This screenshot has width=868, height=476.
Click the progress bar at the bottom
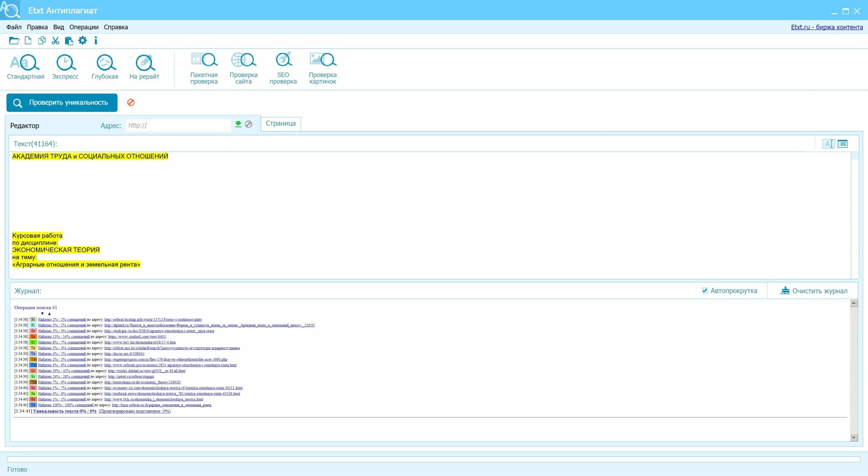pyautogui.click(x=434, y=459)
